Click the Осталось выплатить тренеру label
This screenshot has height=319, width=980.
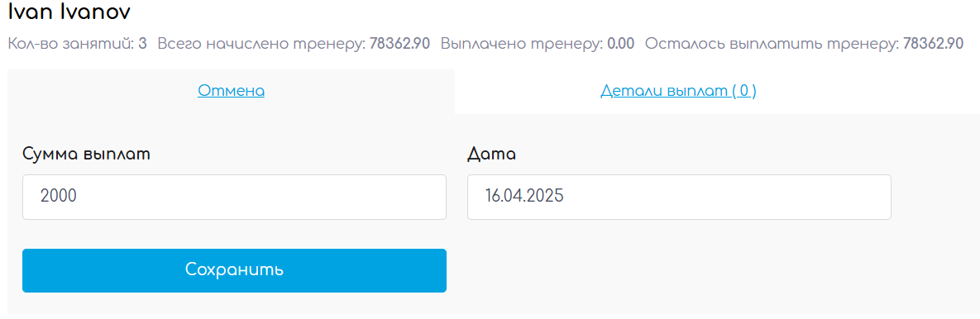click(x=772, y=44)
